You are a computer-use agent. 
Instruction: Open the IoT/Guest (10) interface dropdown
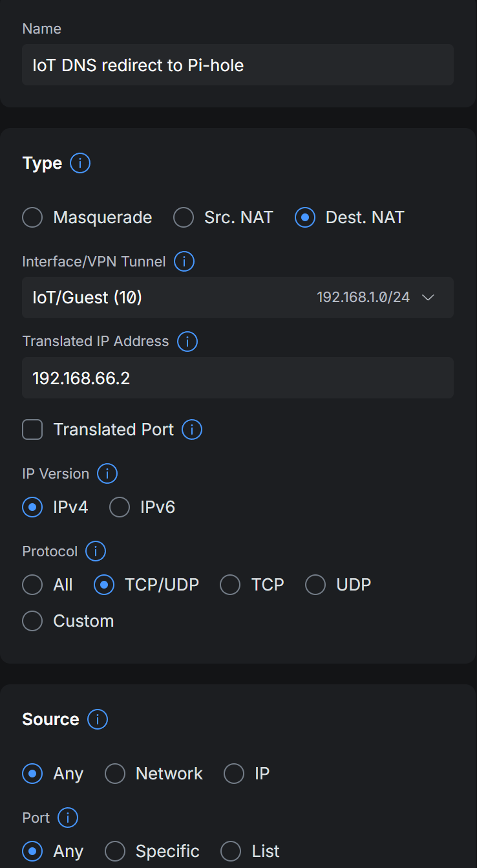pyautogui.click(x=238, y=298)
